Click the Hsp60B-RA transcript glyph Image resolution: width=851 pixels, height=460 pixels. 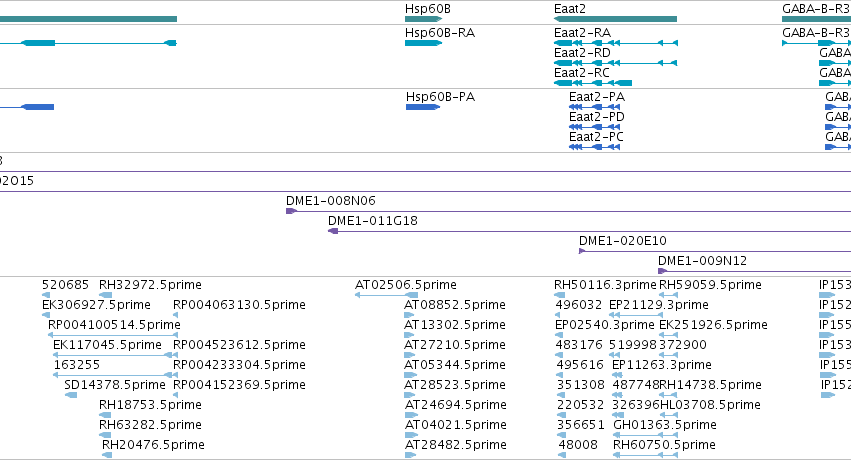pyautogui.click(x=423, y=43)
